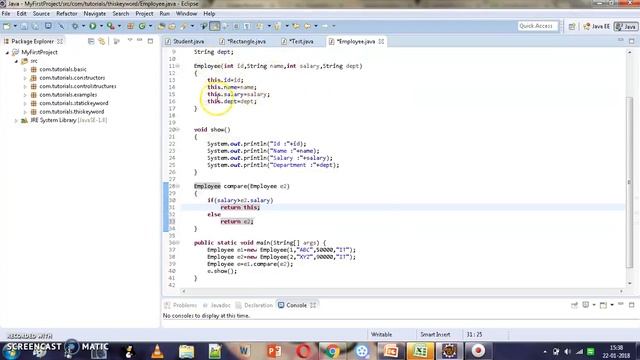Click the Quick Access field

click(x=538, y=26)
